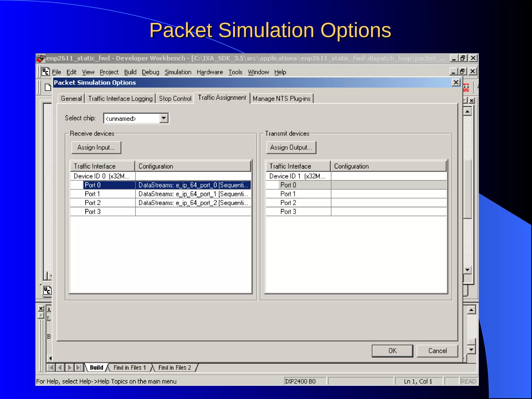Go to last output tab arrow

pos(78,368)
